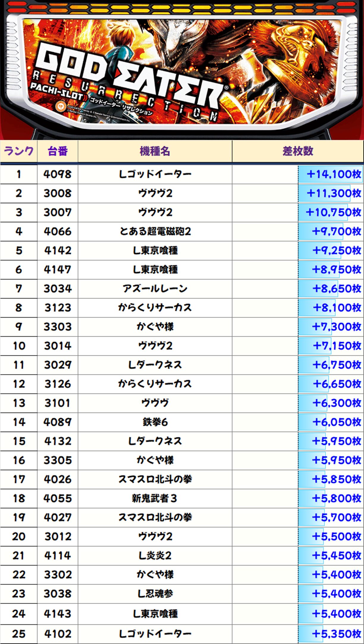Select とある超電磁砲2 machine name
The image size is (364, 644).
coord(155,232)
